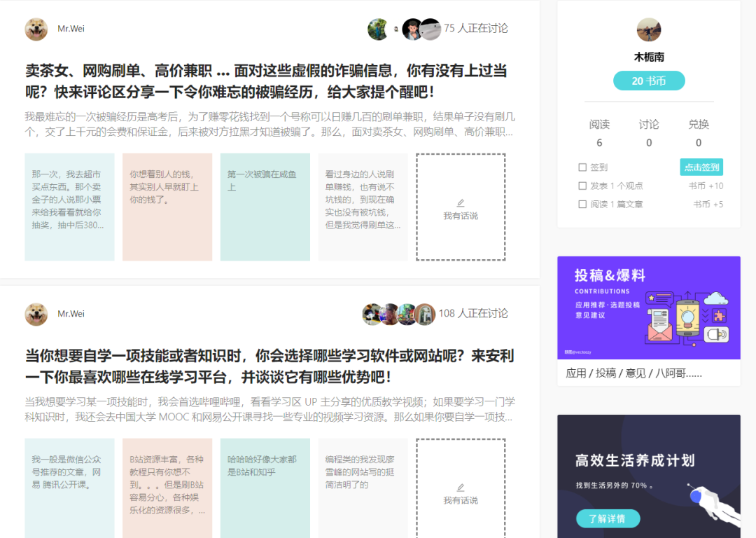The height and width of the screenshot is (538, 756).
Task: Open the 投稿 link below the banner
Action: point(606,373)
